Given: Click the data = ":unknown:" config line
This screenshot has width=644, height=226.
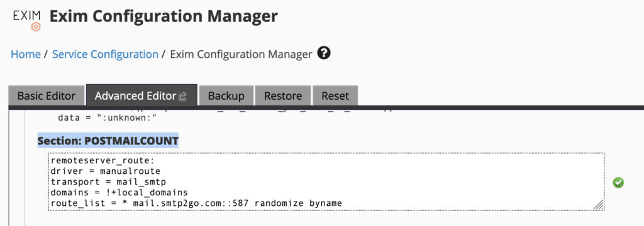Looking at the screenshot, I should point(108,119).
